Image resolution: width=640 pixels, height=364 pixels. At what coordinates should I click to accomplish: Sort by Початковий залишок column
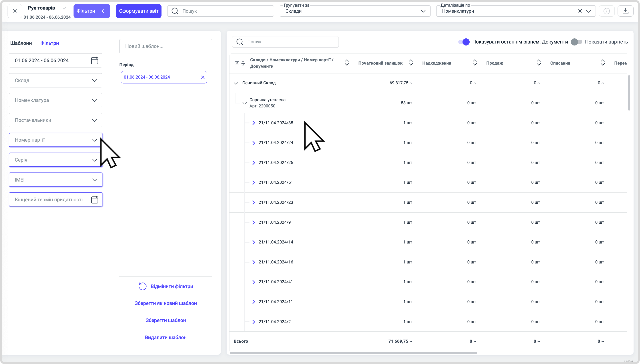click(411, 63)
